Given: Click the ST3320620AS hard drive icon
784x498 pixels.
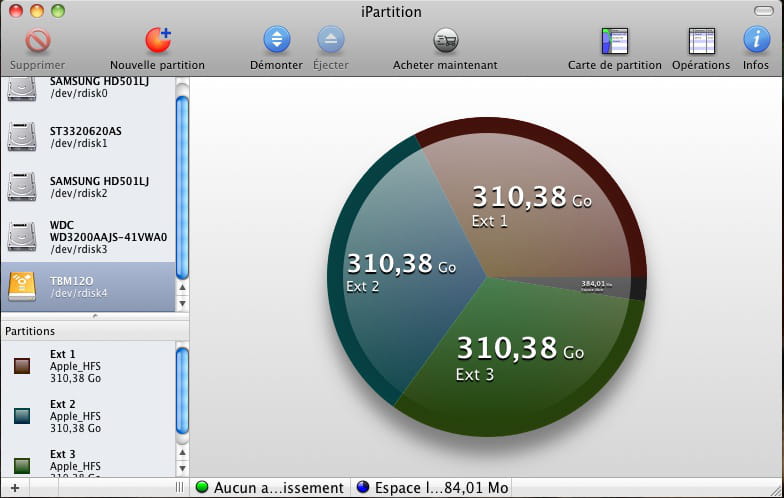Looking at the screenshot, I should pos(22,136).
